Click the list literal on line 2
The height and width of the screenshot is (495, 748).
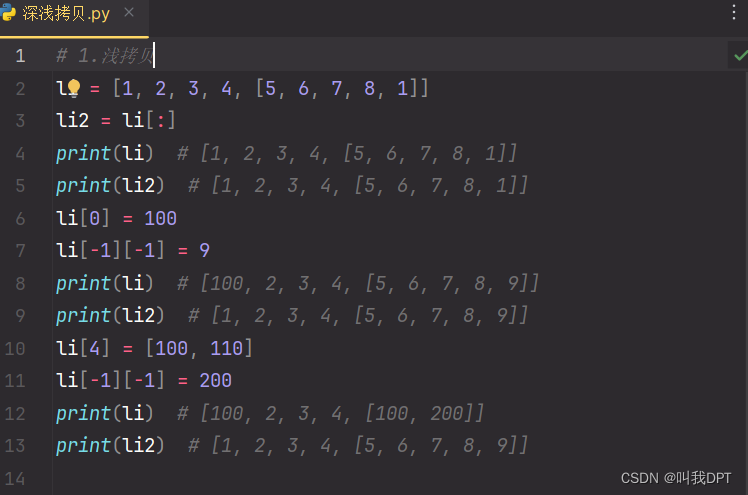click(270, 88)
